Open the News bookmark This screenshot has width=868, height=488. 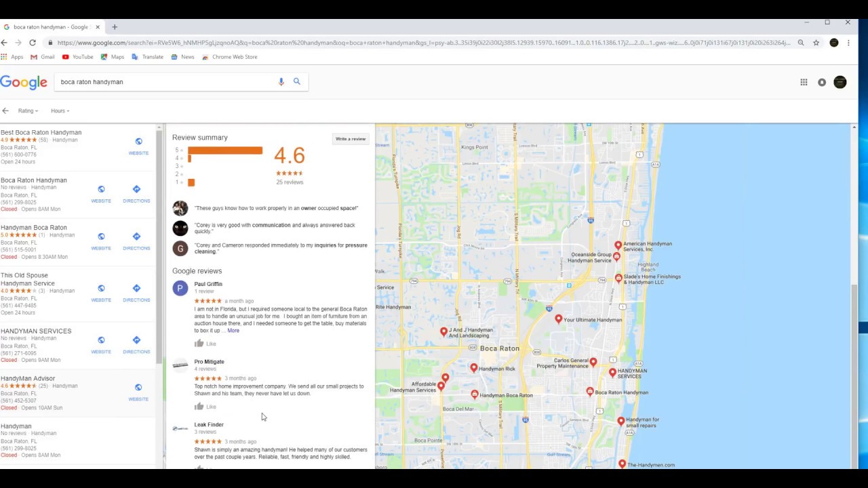click(182, 57)
